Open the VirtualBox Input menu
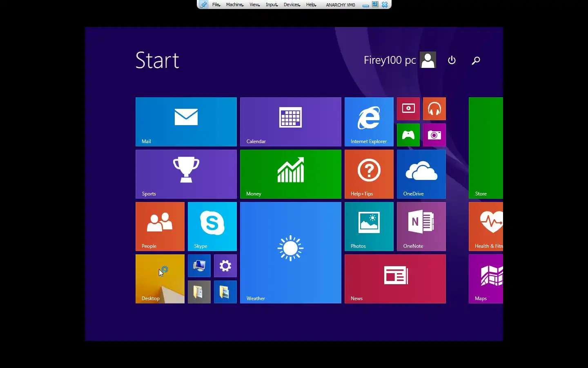 click(272, 4)
